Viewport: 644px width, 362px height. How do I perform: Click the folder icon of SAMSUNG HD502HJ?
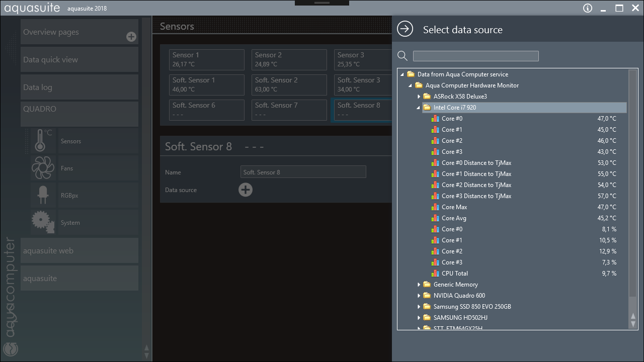427,318
